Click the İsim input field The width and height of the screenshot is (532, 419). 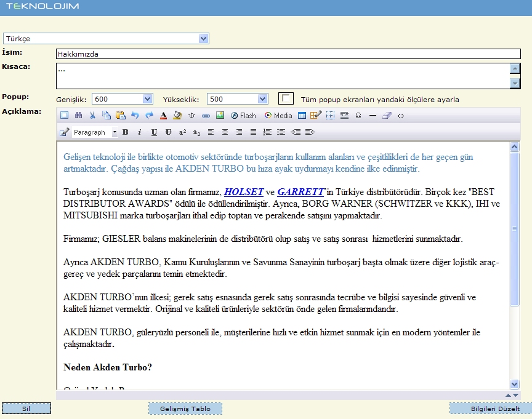click(288, 54)
